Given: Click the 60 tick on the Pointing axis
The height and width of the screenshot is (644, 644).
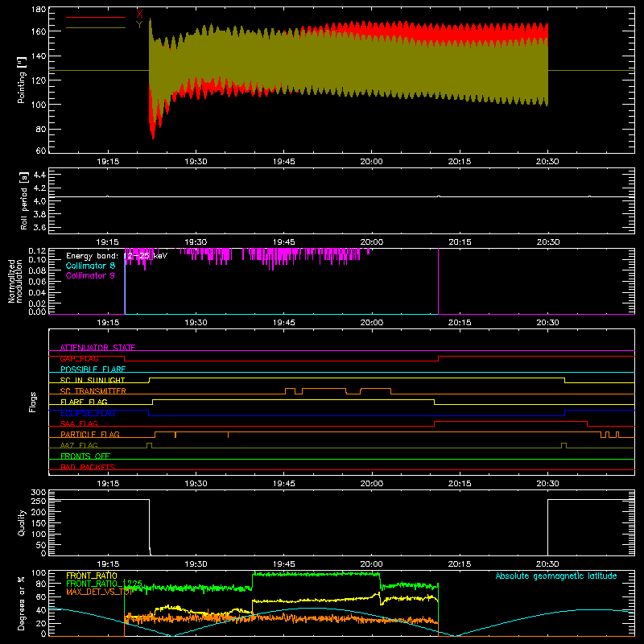Looking at the screenshot, I should (41, 151).
